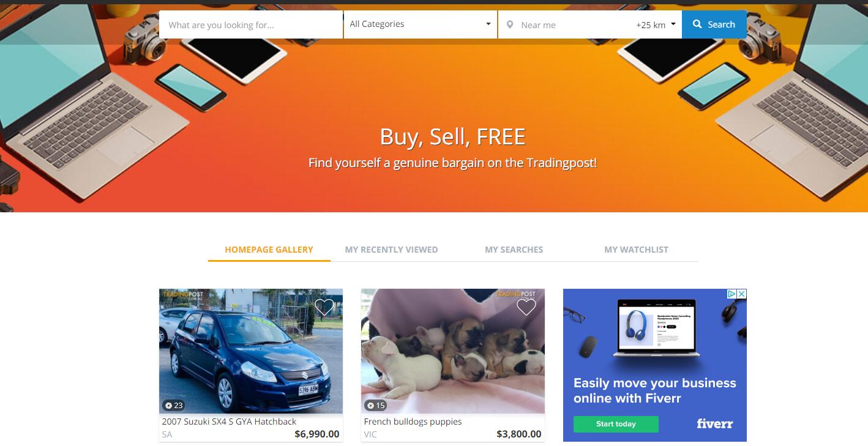Viewport: 868px width, 446px height.
Task: Click the Start today button in the Fiverr ad
Action: pos(616,424)
